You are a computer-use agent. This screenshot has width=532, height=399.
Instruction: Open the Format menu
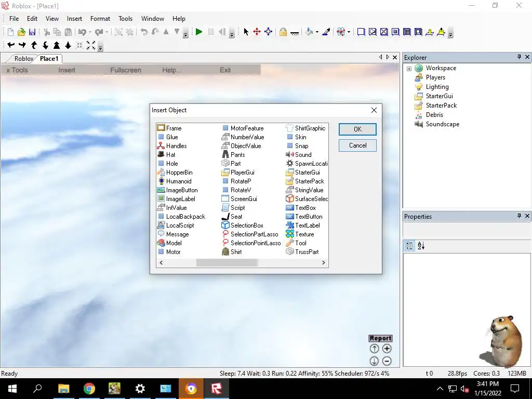coord(100,19)
